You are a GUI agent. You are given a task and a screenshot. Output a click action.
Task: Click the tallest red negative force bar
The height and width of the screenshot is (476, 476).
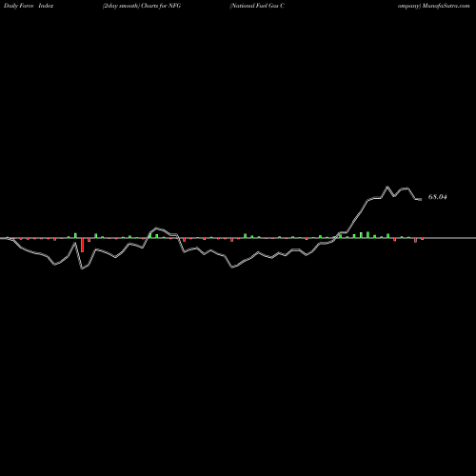click(x=83, y=245)
